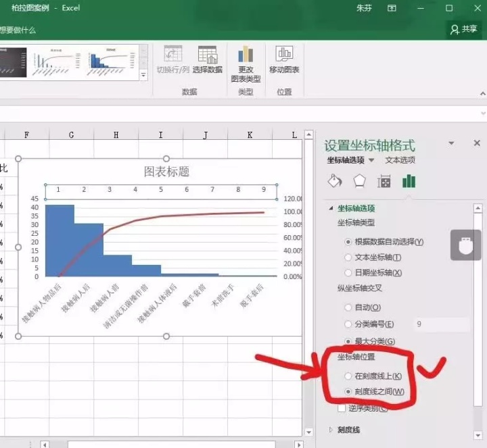
Task: Collapse the ribbon with the caret arrow
Action: (x=483, y=93)
